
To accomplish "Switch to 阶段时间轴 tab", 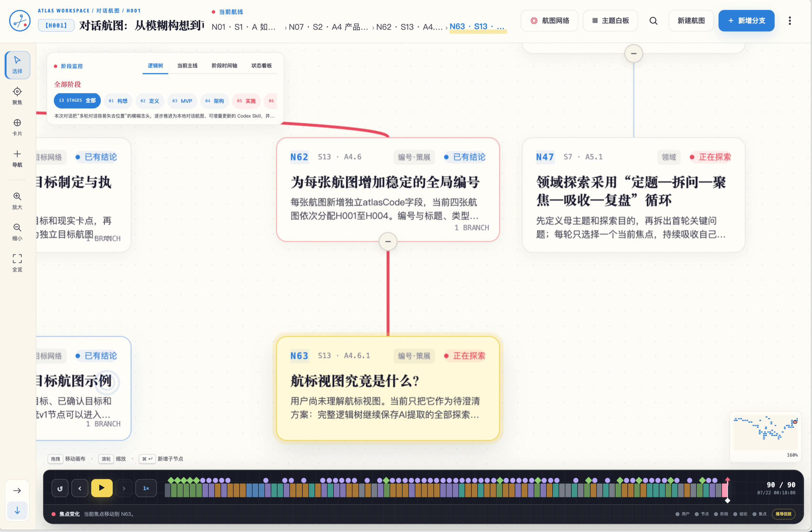I will [x=224, y=66].
